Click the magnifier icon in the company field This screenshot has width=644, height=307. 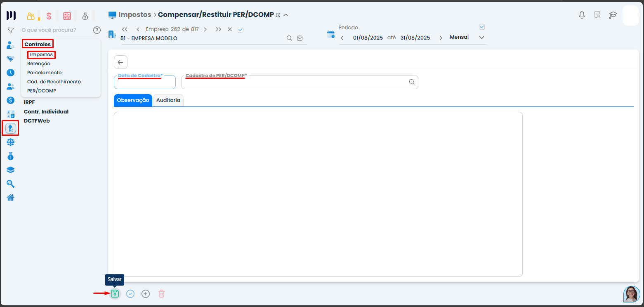290,38
